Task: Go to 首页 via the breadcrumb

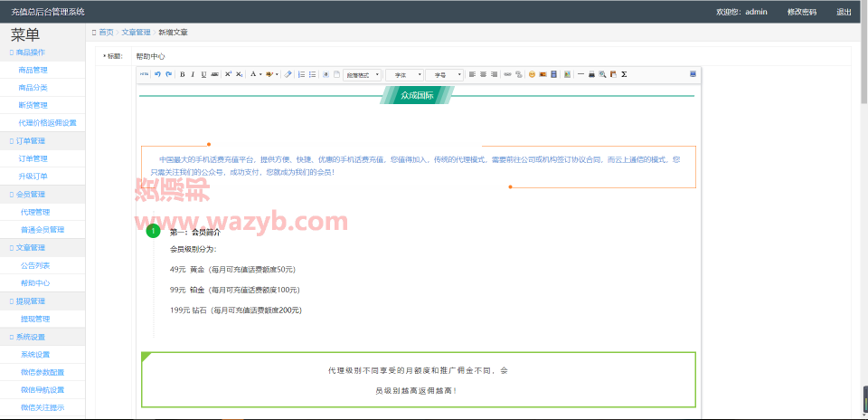Action: [106, 33]
